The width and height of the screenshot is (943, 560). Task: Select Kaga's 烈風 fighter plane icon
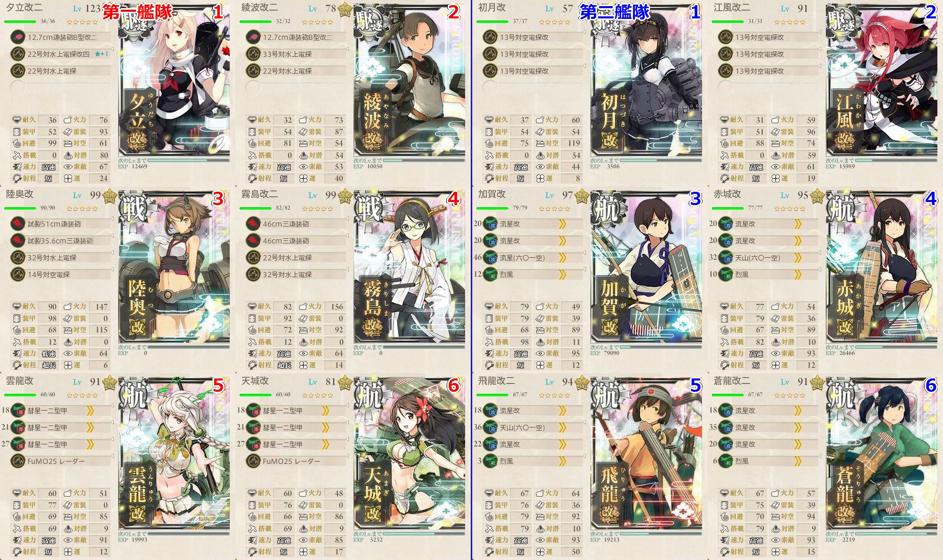[x=490, y=275]
